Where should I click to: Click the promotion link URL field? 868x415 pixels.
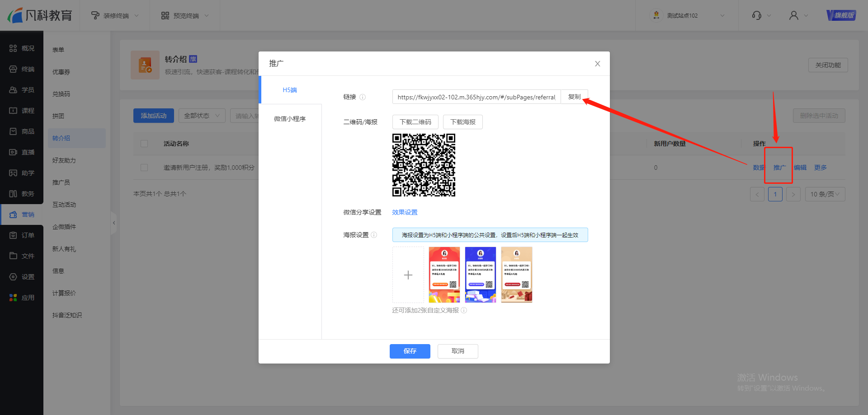[x=476, y=97]
